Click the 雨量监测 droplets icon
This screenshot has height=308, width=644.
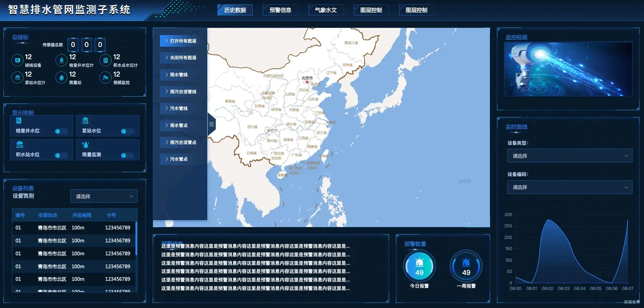(x=85, y=145)
